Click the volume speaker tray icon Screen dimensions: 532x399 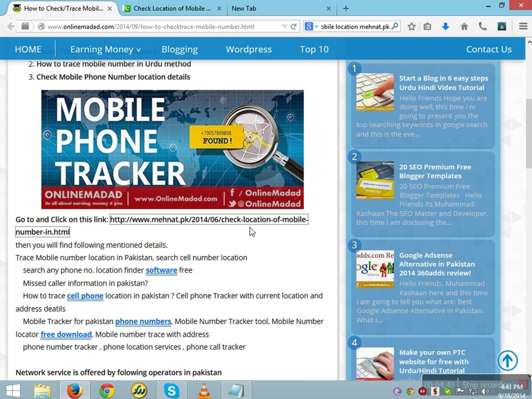pyautogui.click(x=485, y=391)
